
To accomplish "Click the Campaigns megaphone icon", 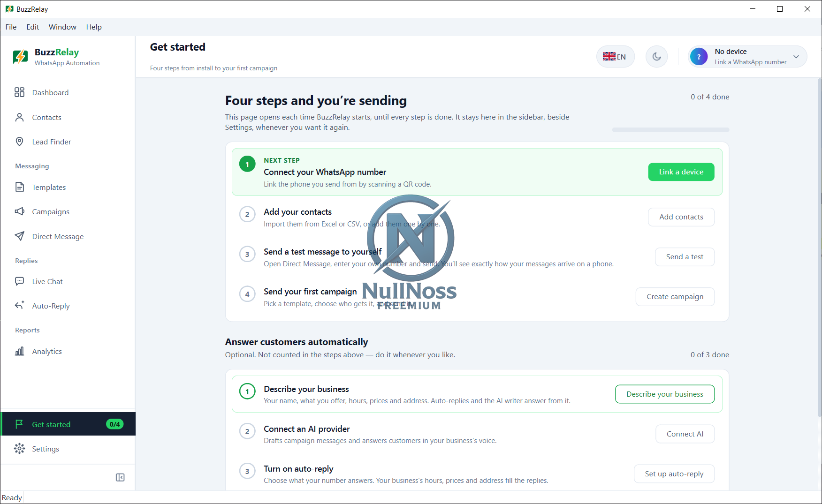I will [x=19, y=211].
